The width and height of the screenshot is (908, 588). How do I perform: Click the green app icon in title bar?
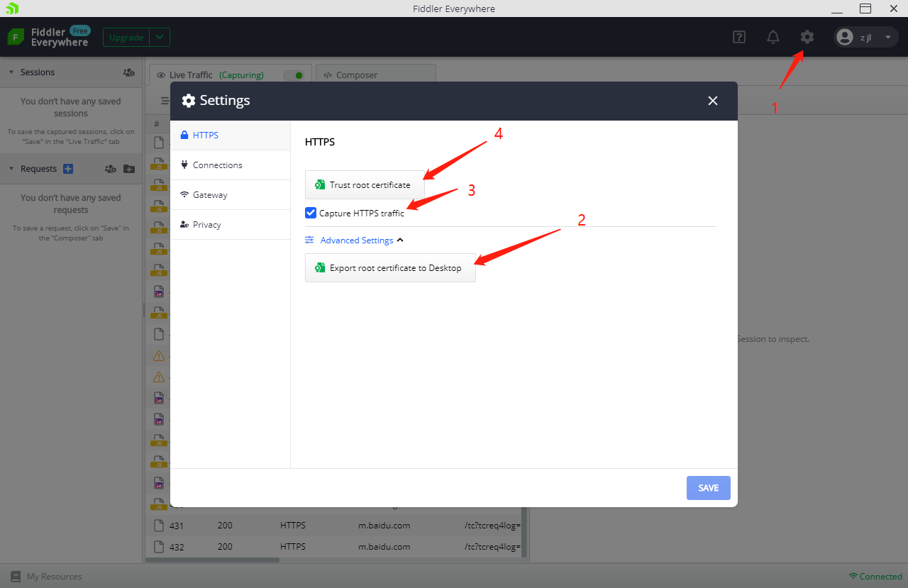pyautogui.click(x=11, y=9)
